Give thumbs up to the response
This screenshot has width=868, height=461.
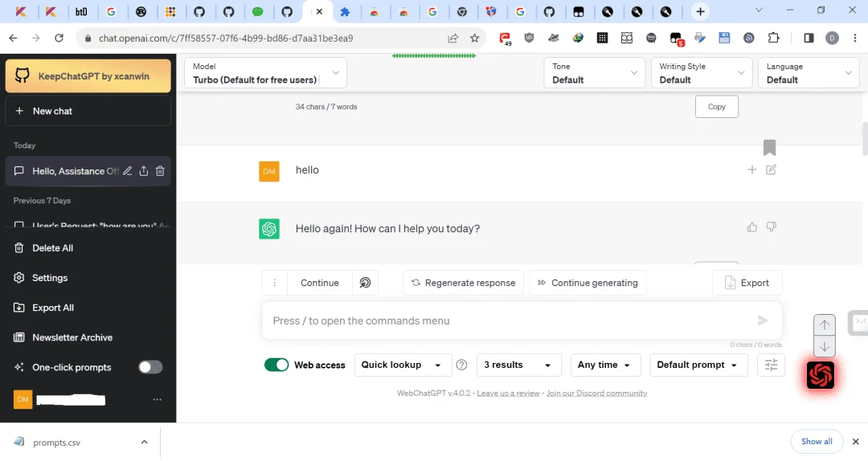click(751, 227)
